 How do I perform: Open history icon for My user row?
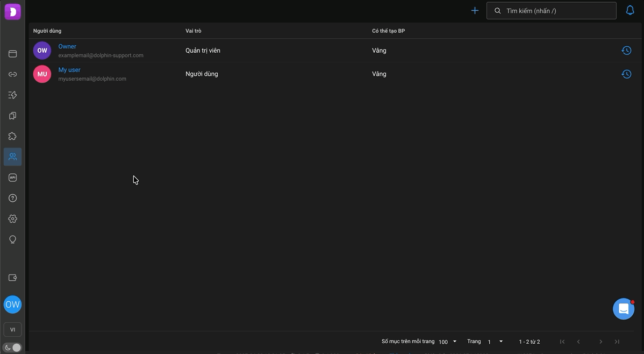tap(626, 74)
